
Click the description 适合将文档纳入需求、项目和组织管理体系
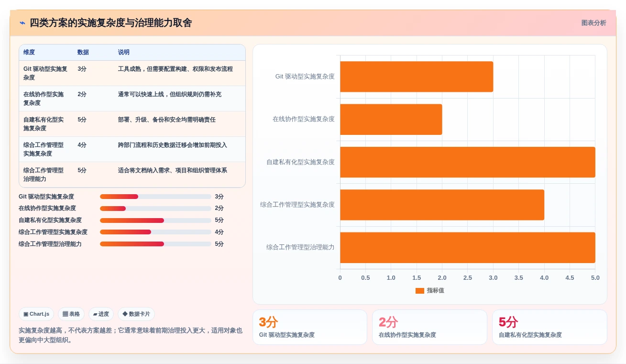tap(173, 170)
